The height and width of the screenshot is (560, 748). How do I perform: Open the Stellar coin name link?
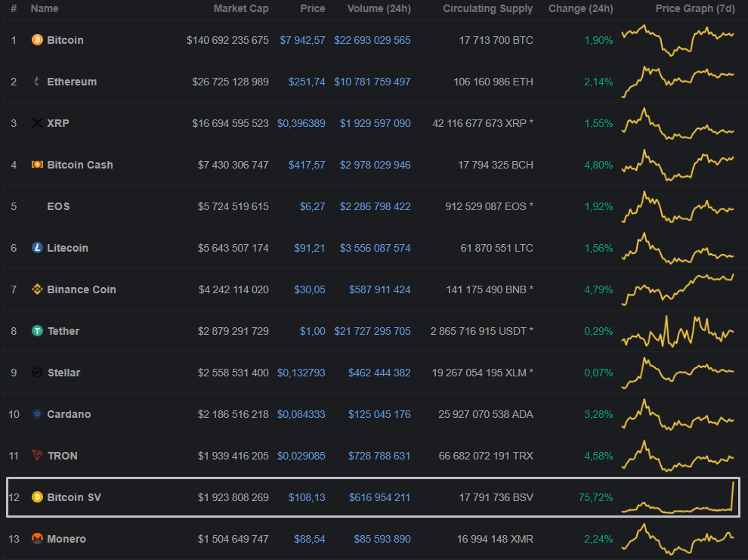tap(63, 373)
